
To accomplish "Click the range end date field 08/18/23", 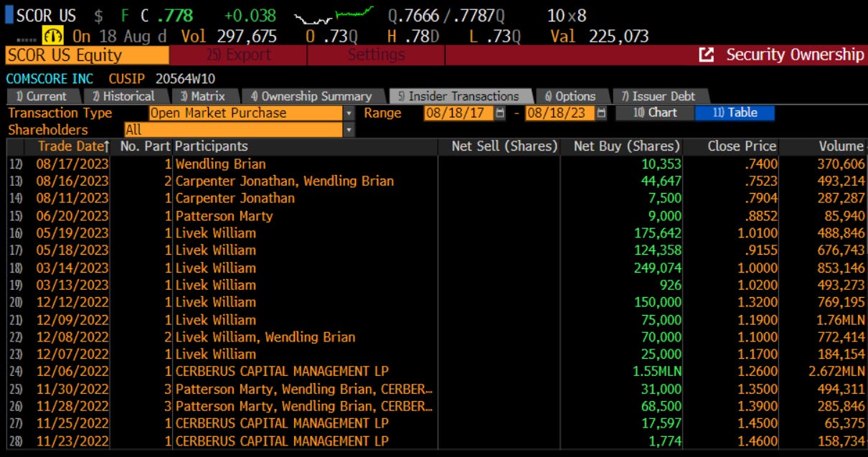I will (560, 113).
